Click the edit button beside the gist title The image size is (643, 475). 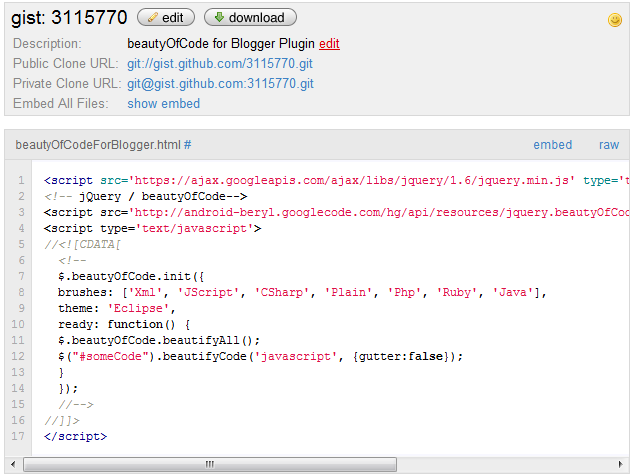[x=166, y=18]
